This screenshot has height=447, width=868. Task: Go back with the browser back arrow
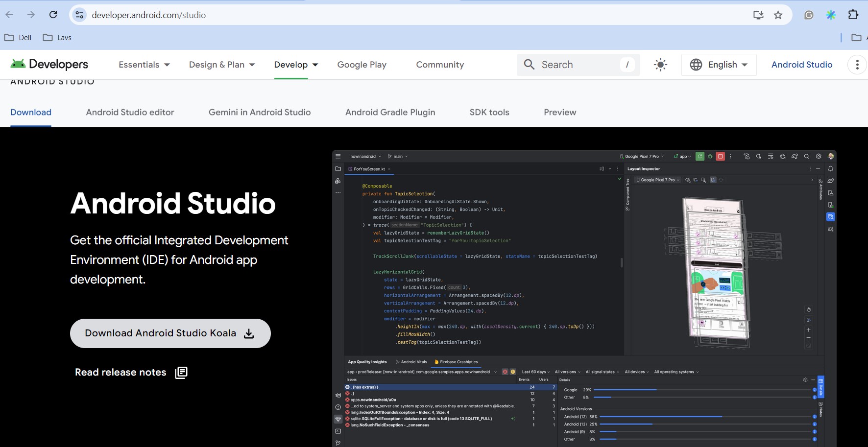pyautogui.click(x=9, y=15)
